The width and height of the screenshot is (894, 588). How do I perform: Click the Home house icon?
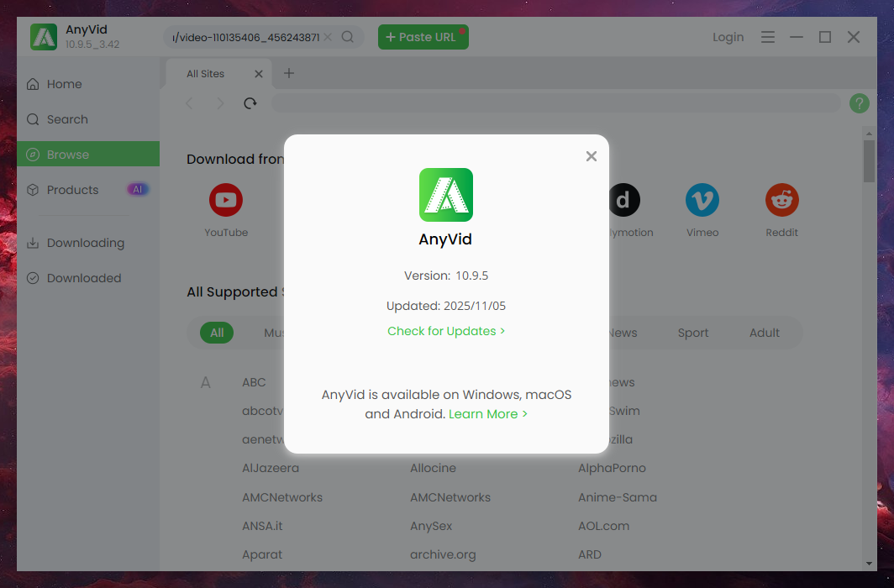pyautogui.click(x=33, y=84)
